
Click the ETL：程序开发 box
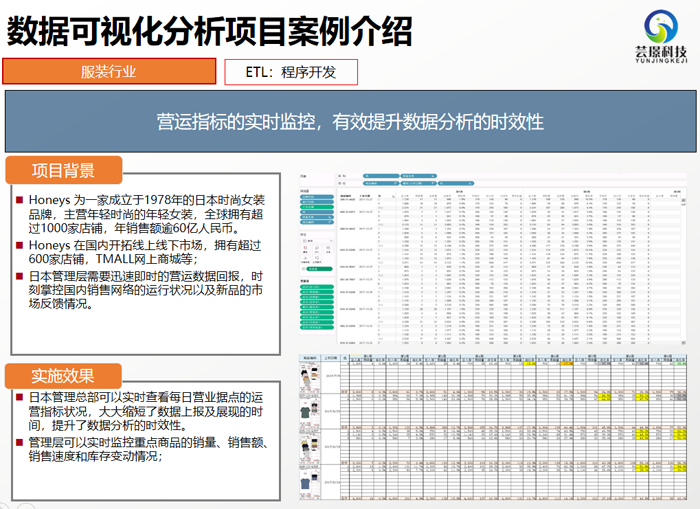[x=291, y=72]
